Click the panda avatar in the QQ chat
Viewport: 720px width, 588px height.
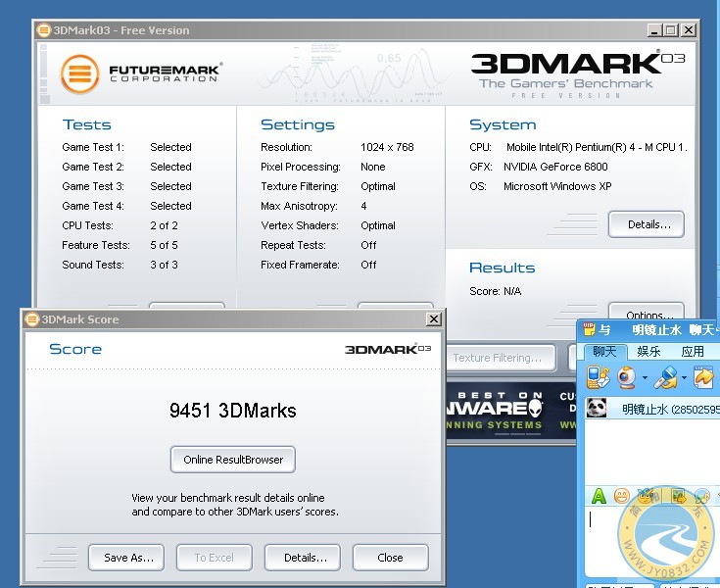tap(597, 408)
